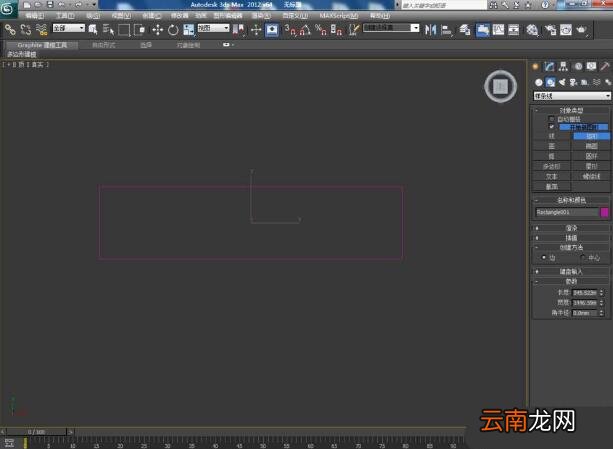
Task: Collapse the 参数 rollout
Action: coord(571,281)
